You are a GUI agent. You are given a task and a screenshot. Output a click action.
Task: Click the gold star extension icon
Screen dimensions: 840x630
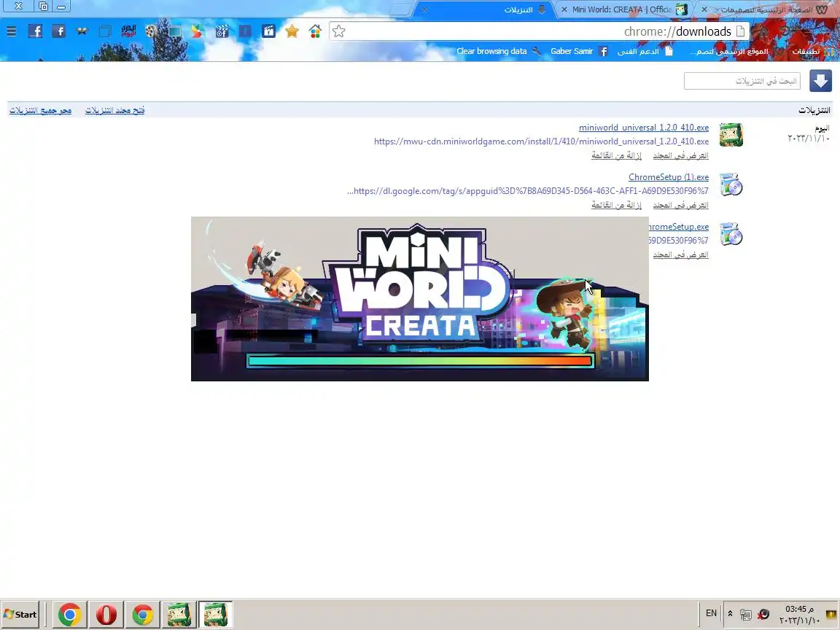[292, 31]
